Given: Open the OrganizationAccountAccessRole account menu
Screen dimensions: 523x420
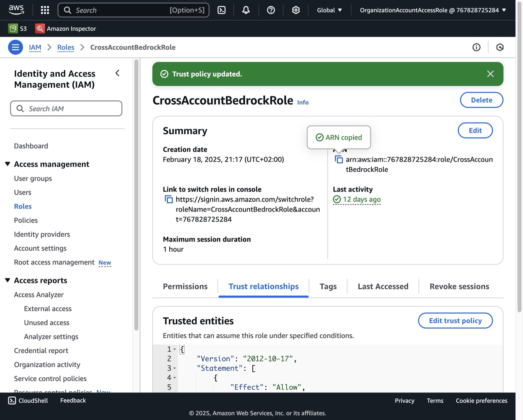Looking at the screenshot, I should (433, 10).
